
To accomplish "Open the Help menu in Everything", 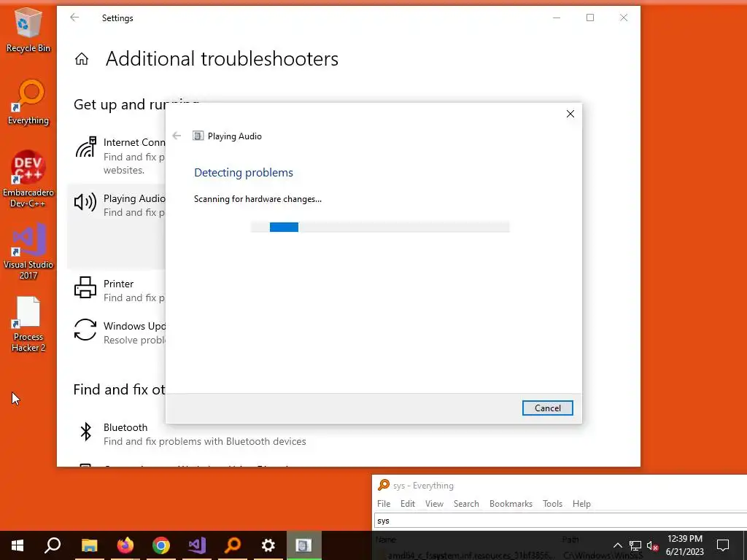I will pos(581,503).
